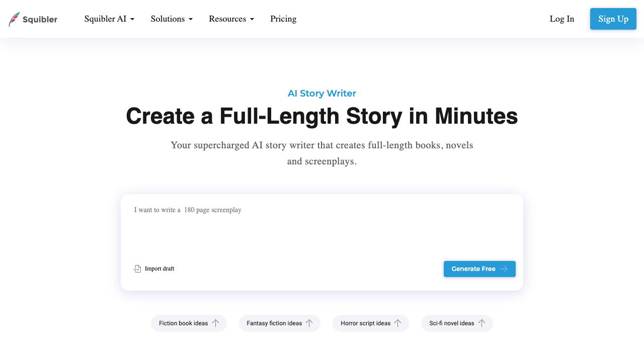Click arrow icon on Generate Free button
Viewport: 644px width, 362px height.
click(x=504, y=269)
